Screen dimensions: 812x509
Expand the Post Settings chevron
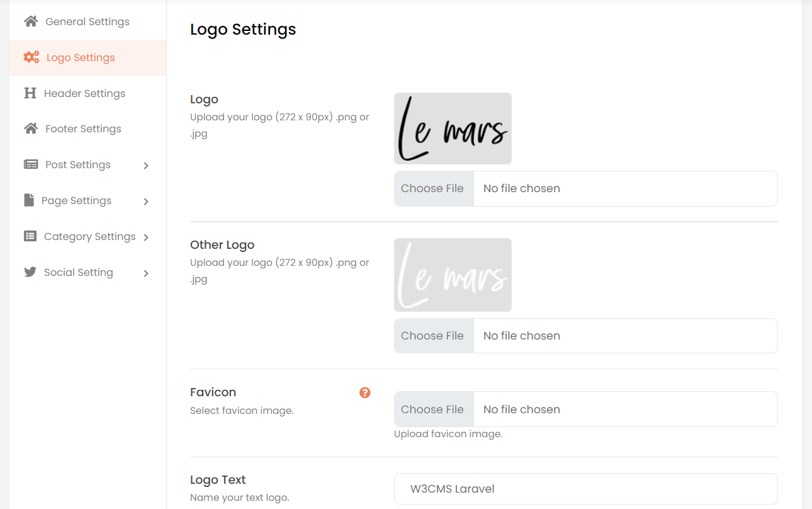tap(146, 166)
